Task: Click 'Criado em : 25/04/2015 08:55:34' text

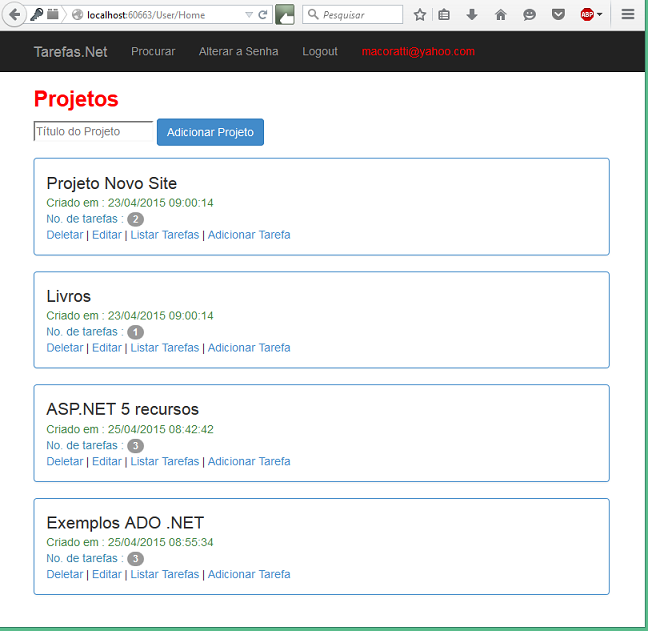Action: tap(130, 542)
